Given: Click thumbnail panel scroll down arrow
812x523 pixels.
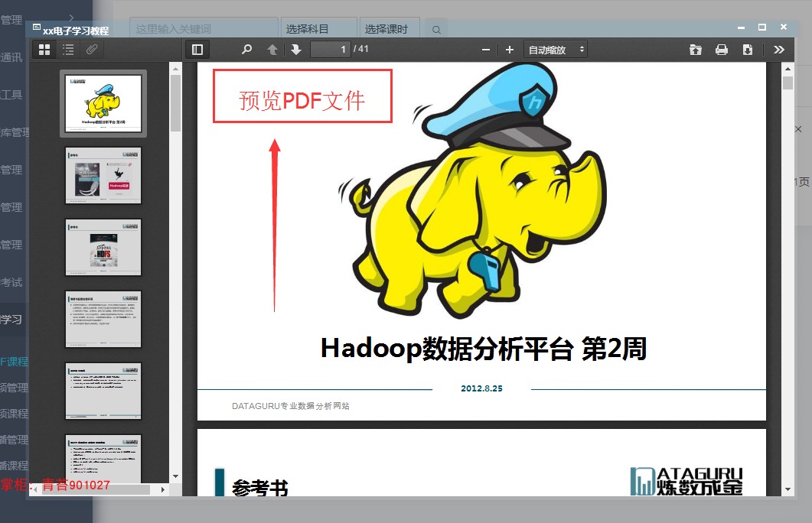Looking at the screenshot, I should 175,476.
